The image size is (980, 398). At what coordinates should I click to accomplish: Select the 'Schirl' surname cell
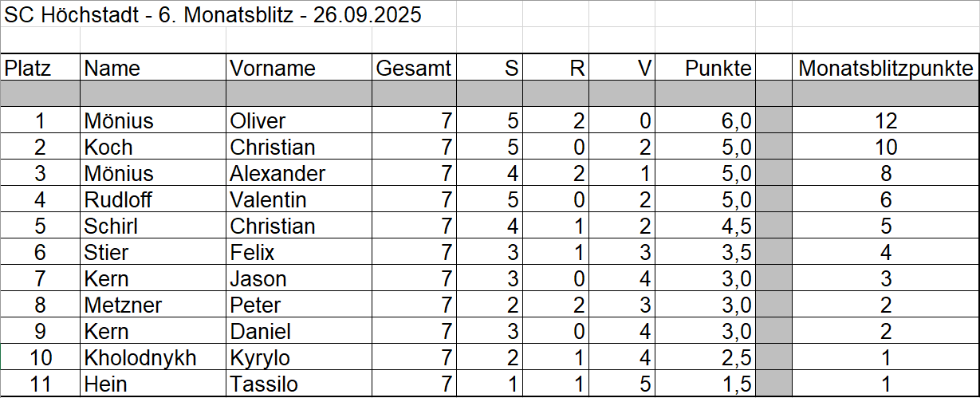pyautogui.click(x=111, y=227)
